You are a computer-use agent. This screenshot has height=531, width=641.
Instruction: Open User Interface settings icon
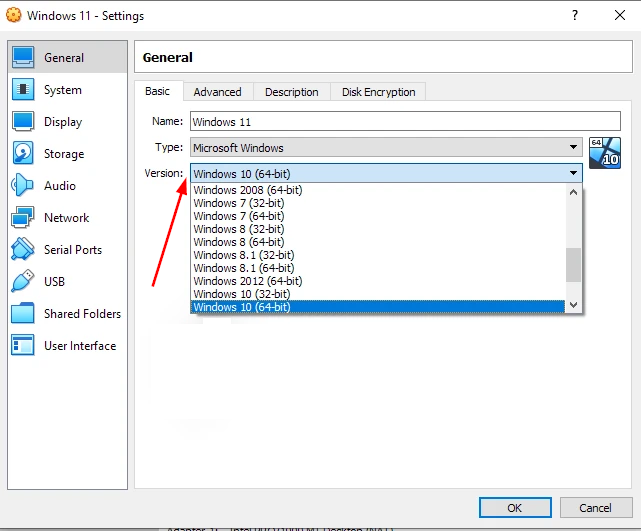click(23, 345)
